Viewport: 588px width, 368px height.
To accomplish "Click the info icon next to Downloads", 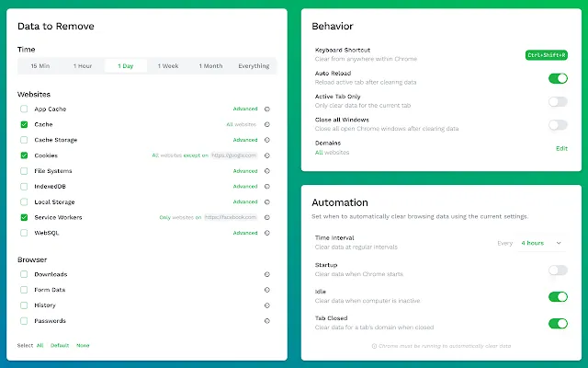I will coord(267,274).
